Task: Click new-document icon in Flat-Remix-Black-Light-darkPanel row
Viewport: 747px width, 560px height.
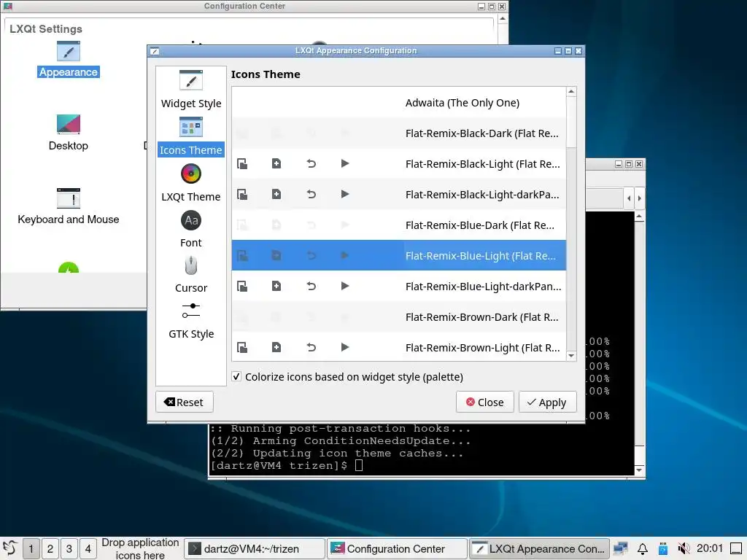Action: tap(276, 194)
